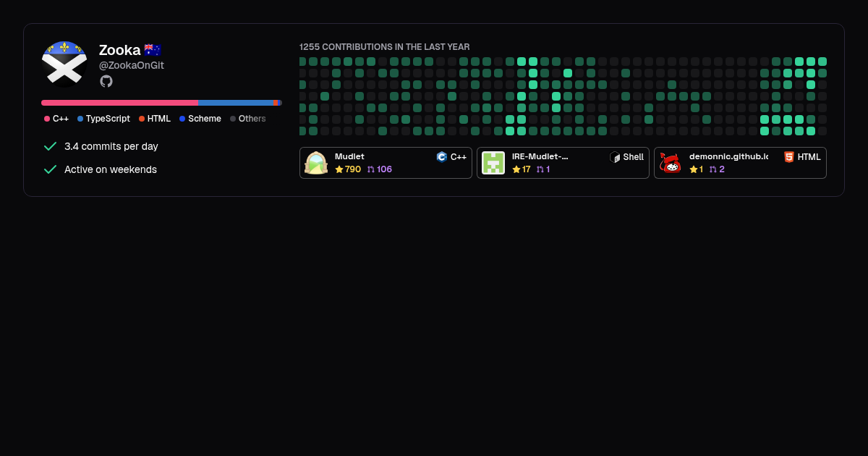
Task: Click the star icon on the Mudlet card
Action: click(x=339, y=169)
